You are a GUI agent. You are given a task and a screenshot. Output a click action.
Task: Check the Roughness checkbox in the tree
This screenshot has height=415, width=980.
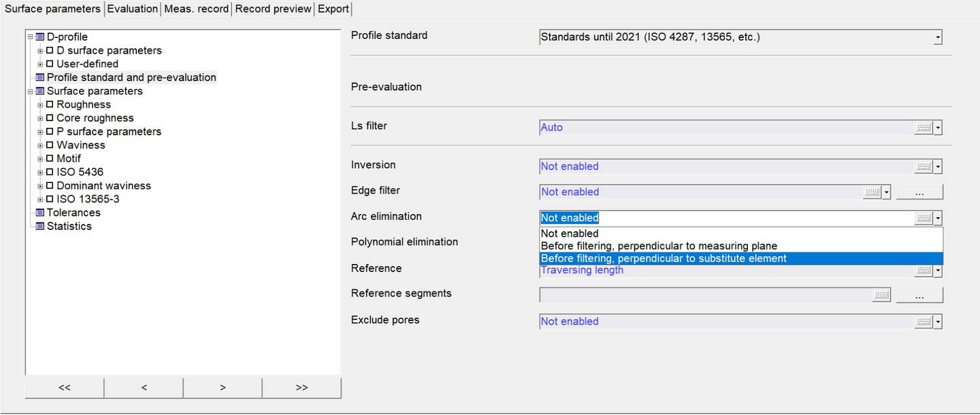point(49,104)
